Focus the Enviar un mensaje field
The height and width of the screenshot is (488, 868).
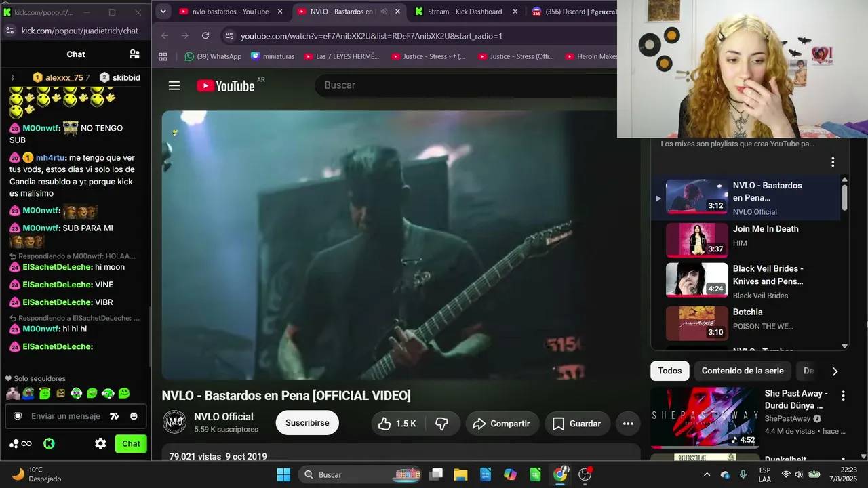[x=66, y=416]
